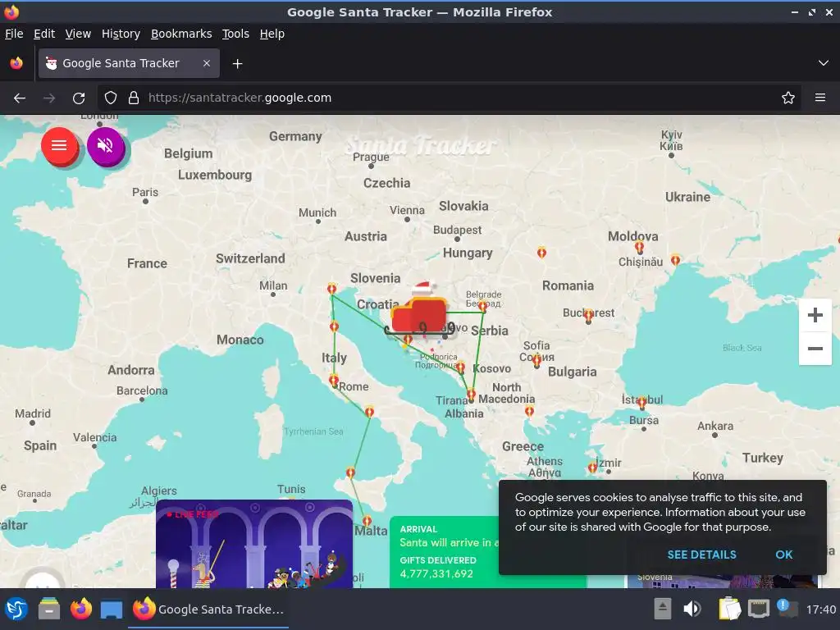The width and height of the screenshot is (840, 630).
Task: Click the green Arrival info card
Action: point(444,552)
